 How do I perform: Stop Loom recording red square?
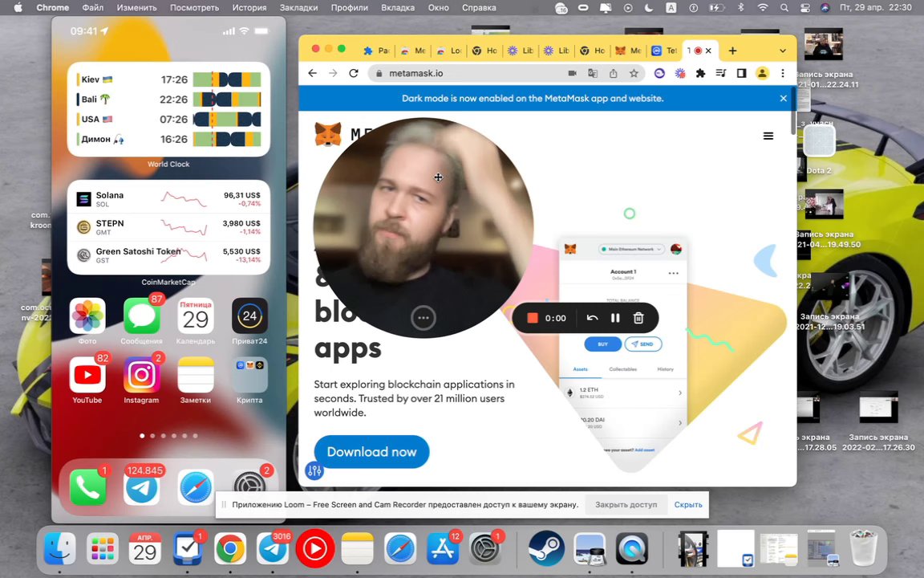pyautogui.click(x=532, y=318)
